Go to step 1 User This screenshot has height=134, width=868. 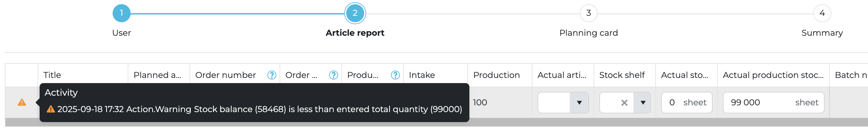(x=121, y=14)
